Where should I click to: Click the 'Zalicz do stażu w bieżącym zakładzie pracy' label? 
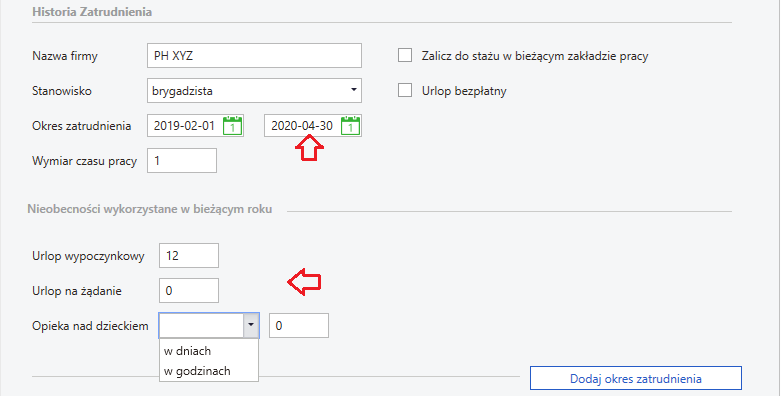point(535,56)
